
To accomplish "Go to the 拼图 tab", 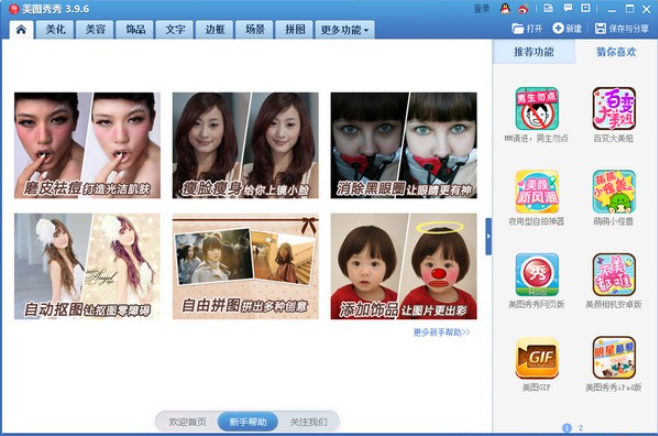I will 295,29.
